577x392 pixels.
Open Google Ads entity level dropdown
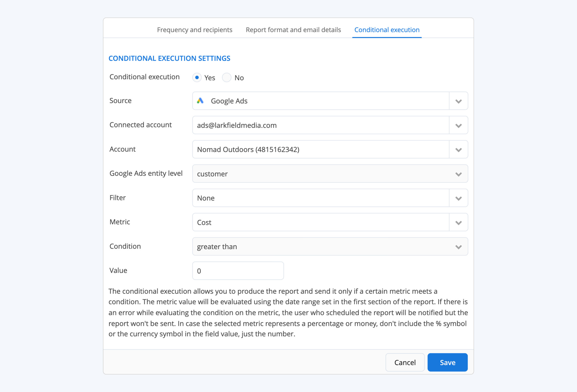pos(330,174)
